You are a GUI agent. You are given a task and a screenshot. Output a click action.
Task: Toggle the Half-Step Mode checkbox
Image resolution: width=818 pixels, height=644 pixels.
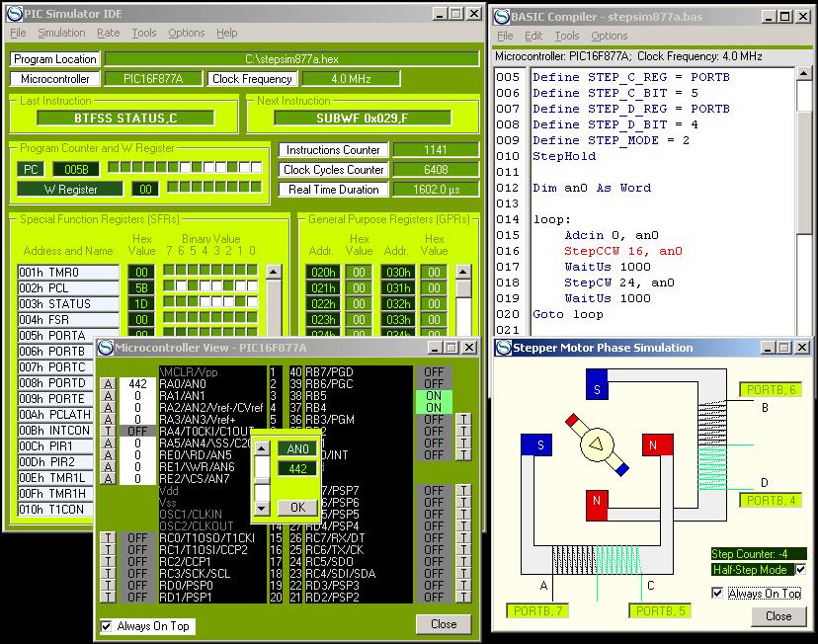click(800, 570)
